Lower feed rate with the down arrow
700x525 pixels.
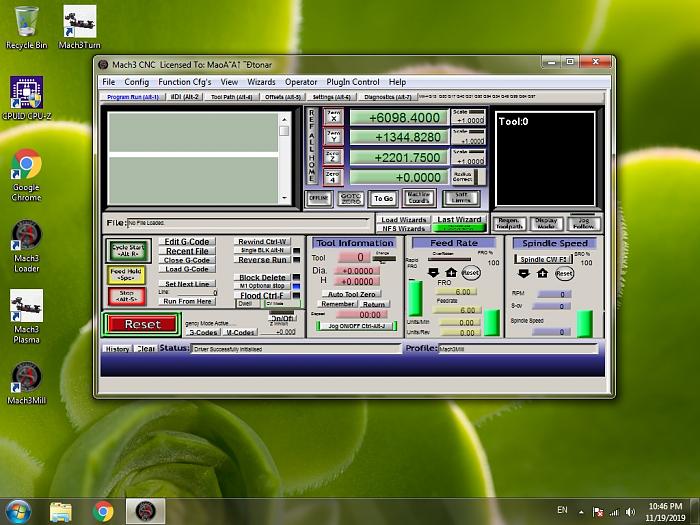click(x=433, y=272)
